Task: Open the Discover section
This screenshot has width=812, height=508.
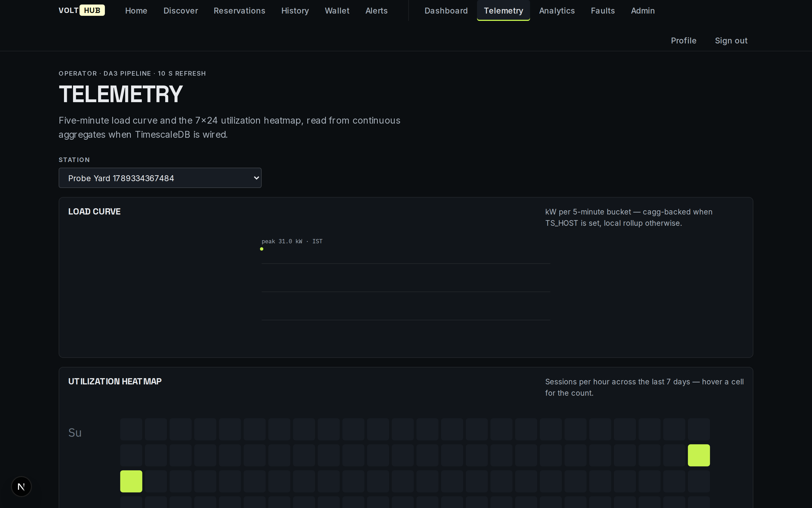Action: coord(180,11)
